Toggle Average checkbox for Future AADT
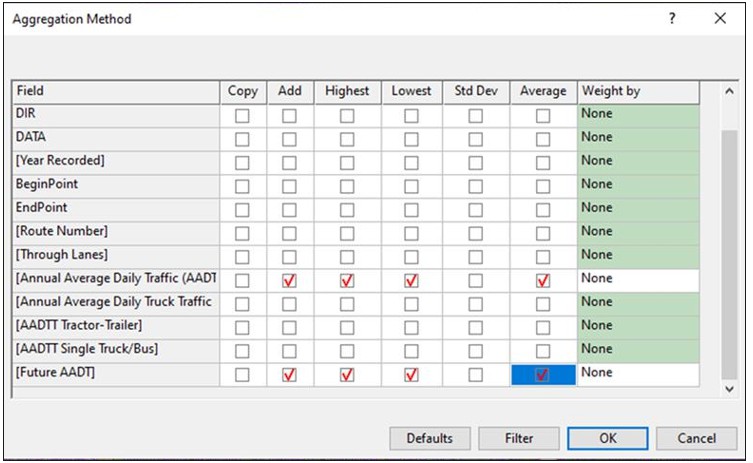This screenshot has height=463, width=753. pos(543,373)
